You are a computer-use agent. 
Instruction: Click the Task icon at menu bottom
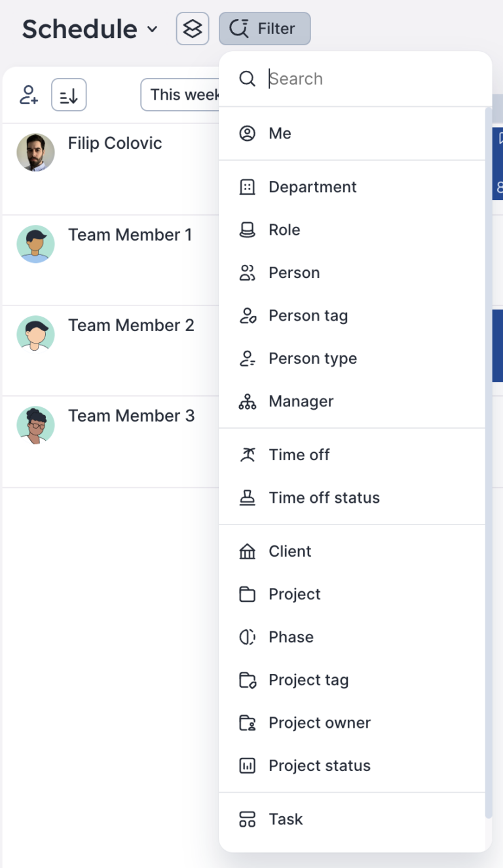point(247,819)
